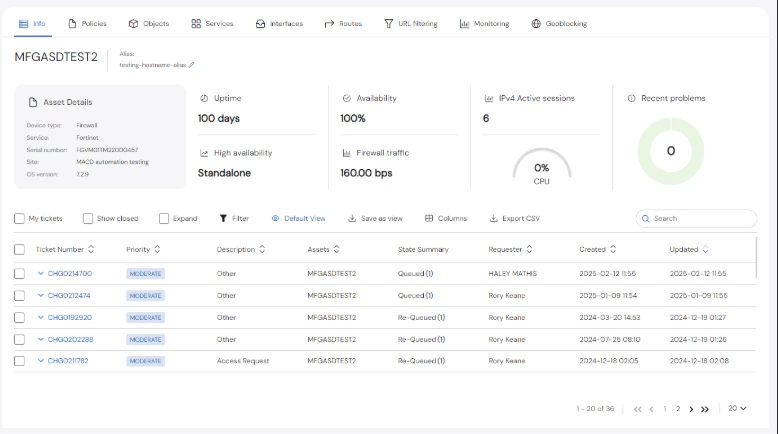Sort by Created arrows
The width and height of the screenshot is (778, 434).
point(613,249)
